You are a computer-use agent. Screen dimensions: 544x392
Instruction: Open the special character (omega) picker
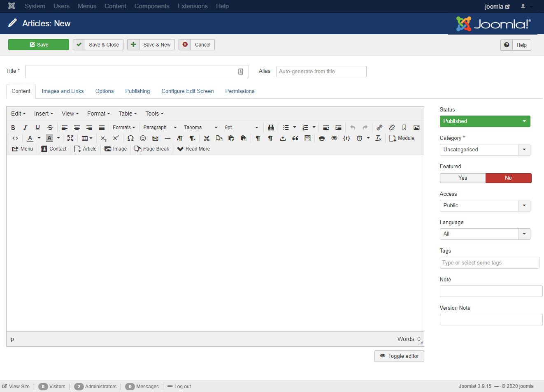coord(130,138)
